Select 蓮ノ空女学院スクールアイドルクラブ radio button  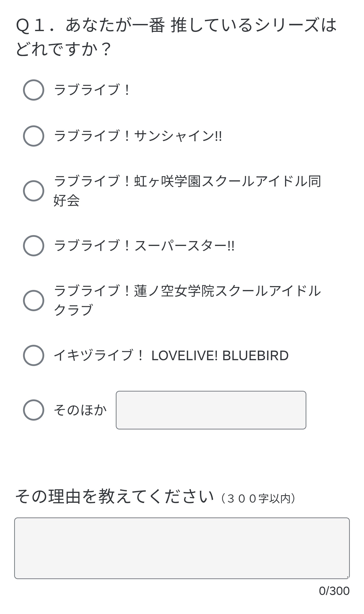[34, 301]
